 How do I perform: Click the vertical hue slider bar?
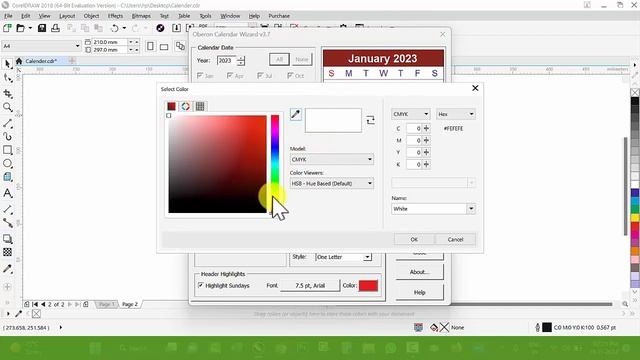tap(275, 164)
